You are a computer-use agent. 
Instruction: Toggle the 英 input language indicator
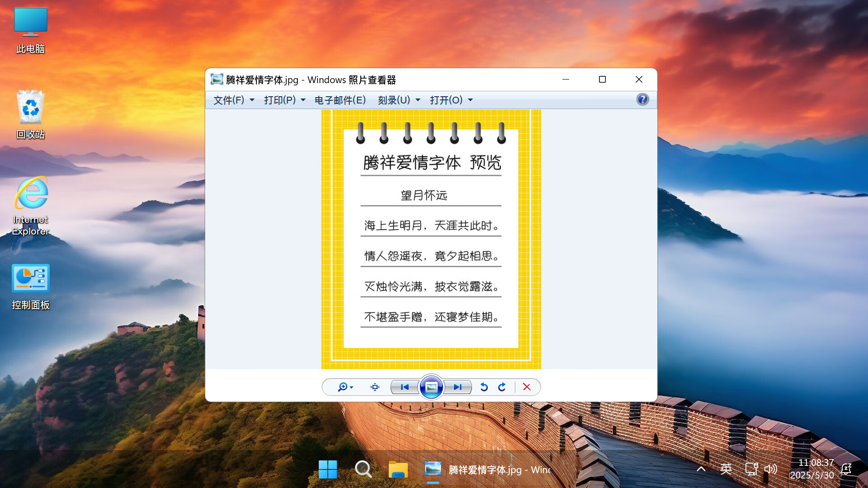(x=726, y=469)
